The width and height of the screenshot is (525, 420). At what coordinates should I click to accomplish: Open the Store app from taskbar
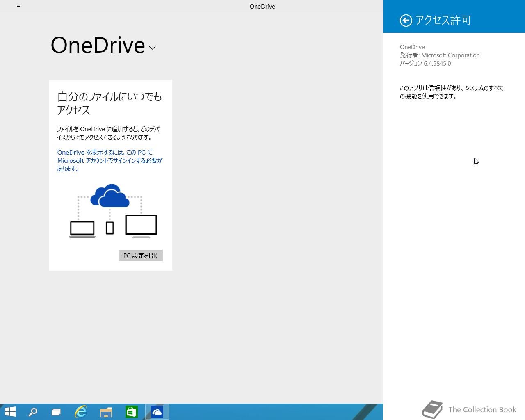tap(131, 412)
